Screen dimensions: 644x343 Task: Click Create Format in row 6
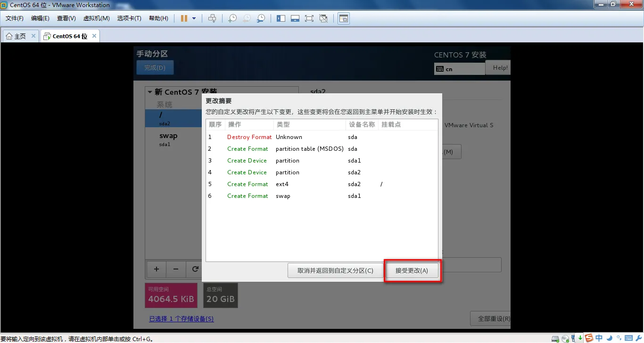(x=248, y=196)
